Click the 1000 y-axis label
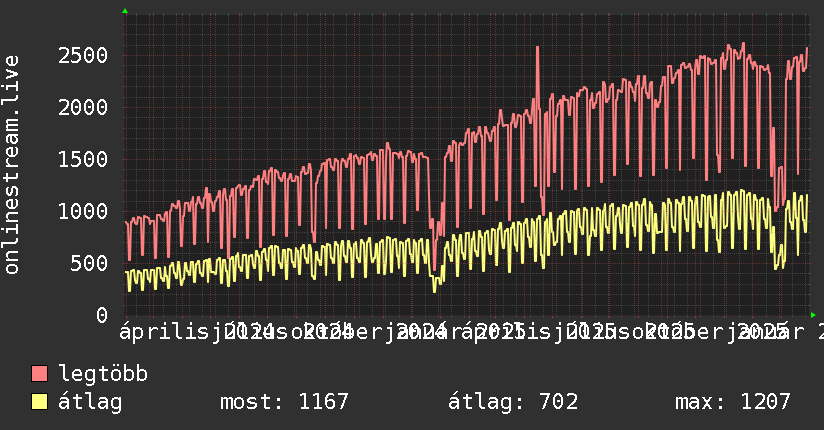The image size is (824, 430). pyautogui.click(x=83, y=211)
